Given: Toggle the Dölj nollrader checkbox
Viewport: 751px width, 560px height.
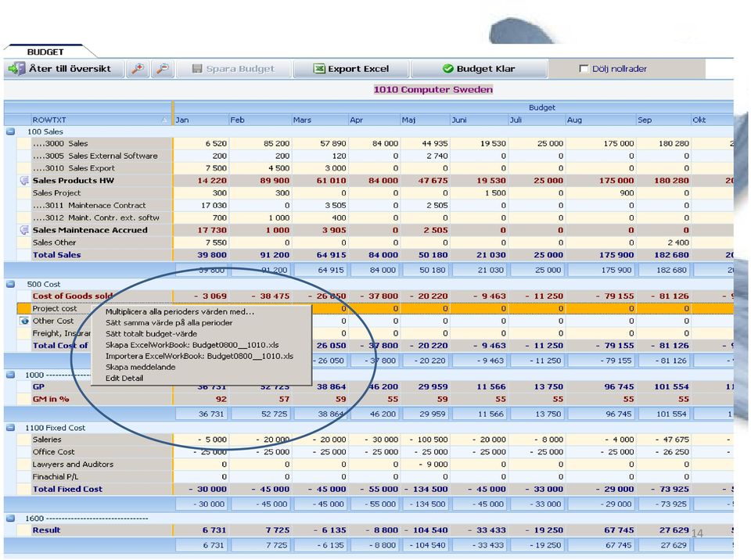Looking at the screenshot, I should [x=584, y=69].
